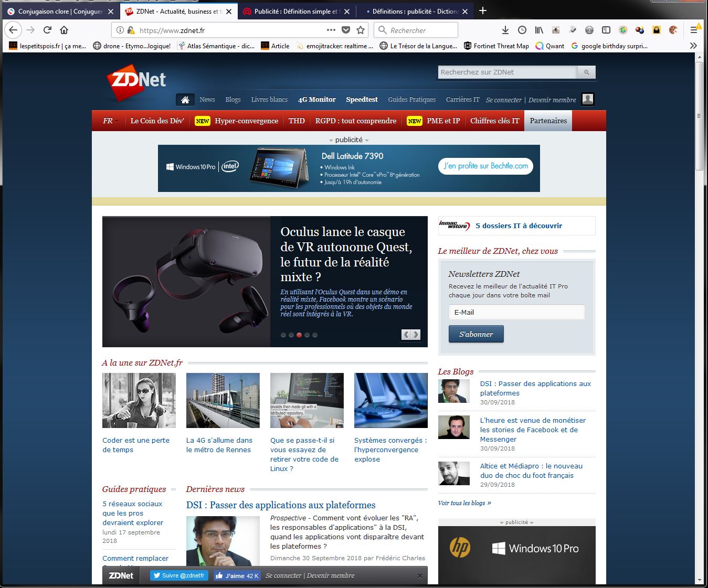The height and width of the screenshot is (588, 708).
Task: Reload the current page
Action: 47,30
